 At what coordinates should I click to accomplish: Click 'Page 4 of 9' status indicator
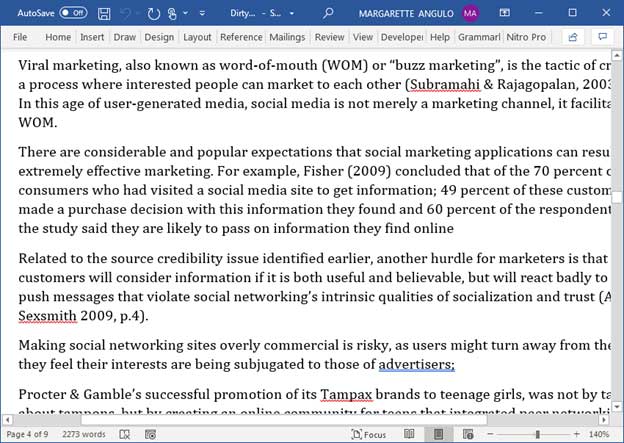(27, 434)
